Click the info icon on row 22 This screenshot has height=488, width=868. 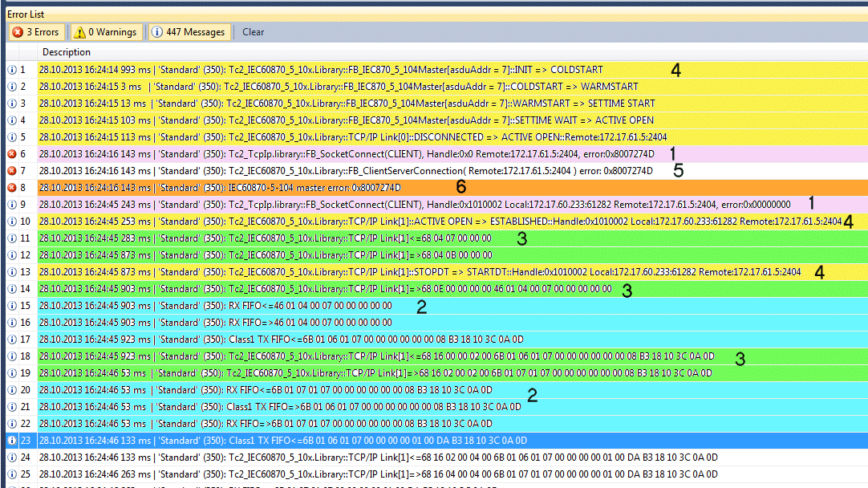pos(11,424)
